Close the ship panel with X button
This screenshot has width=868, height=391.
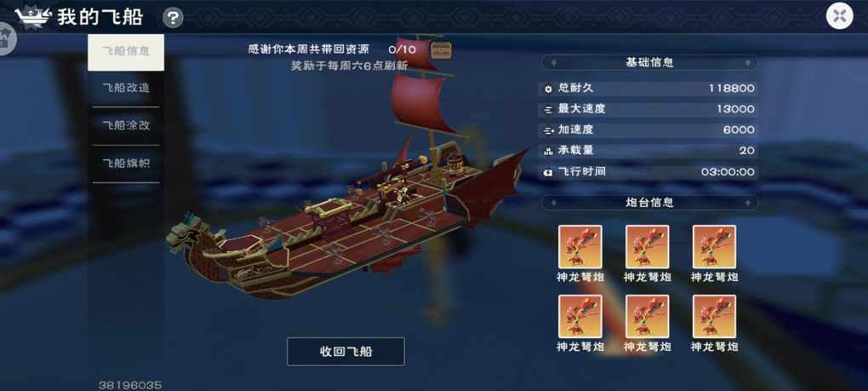(x=840, y=16)
